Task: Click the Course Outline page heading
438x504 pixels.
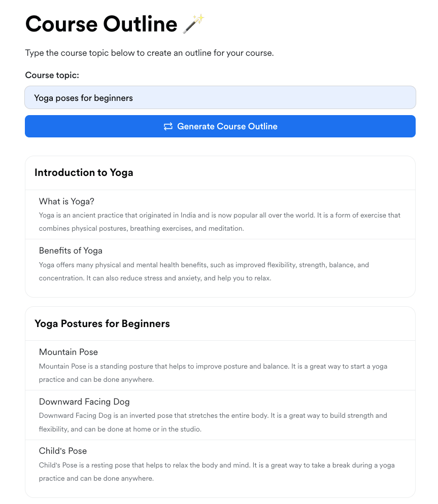Action: [102, 24]
